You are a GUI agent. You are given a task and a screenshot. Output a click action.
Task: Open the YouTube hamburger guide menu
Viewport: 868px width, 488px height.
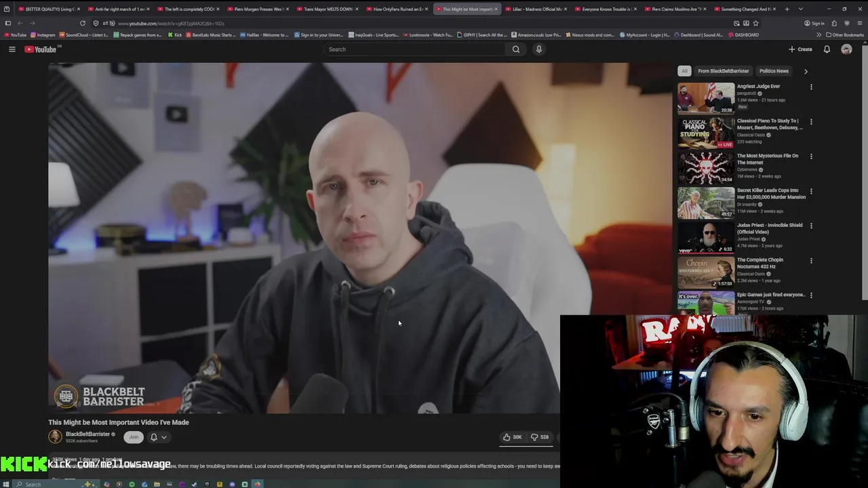point(12,49)
